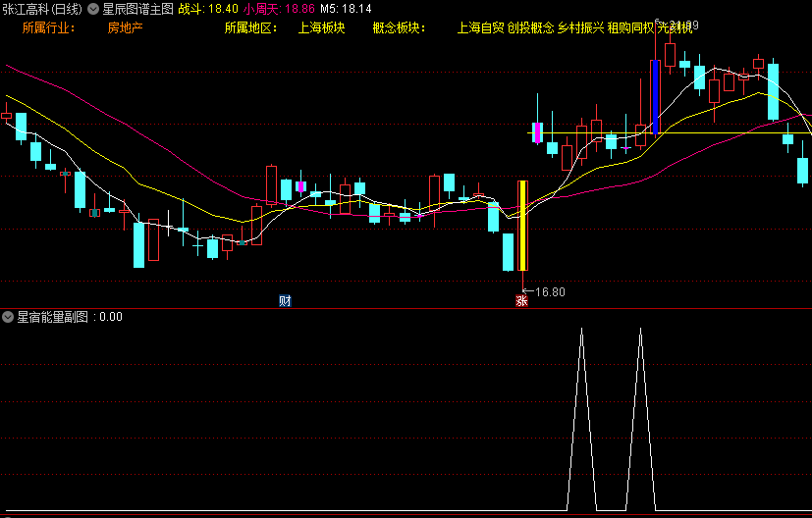Expand the 星辰图谱主图 indicator dropdown arrow
This screenshot has width=812, height=518.
(x=93, y=9)
